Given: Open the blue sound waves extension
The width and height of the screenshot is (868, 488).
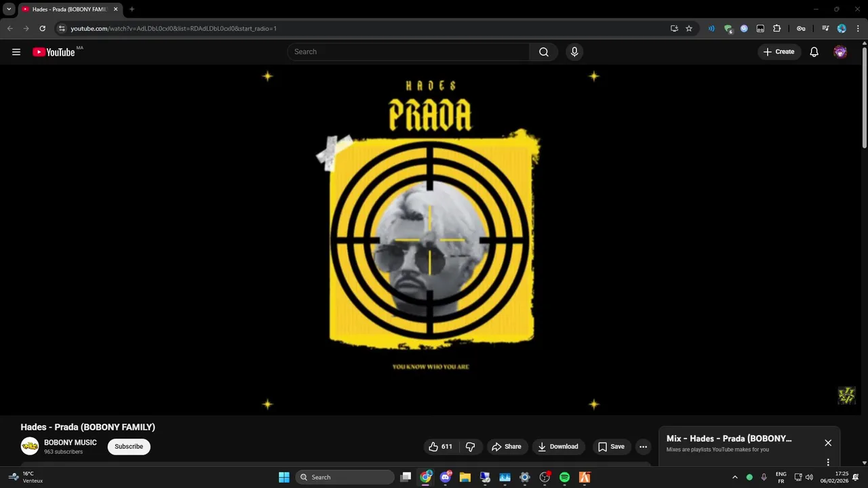Looking at the screenshot, I should tap(711, 28).
